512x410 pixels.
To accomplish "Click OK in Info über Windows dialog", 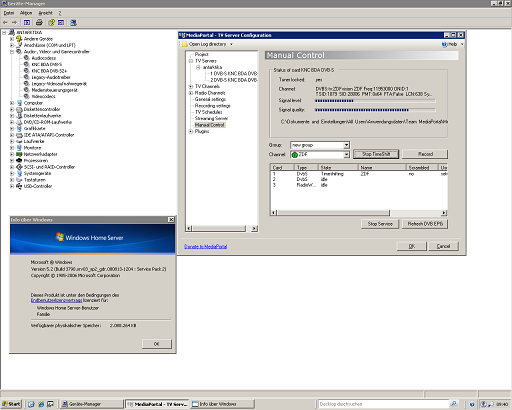I will tap(157, 344).
